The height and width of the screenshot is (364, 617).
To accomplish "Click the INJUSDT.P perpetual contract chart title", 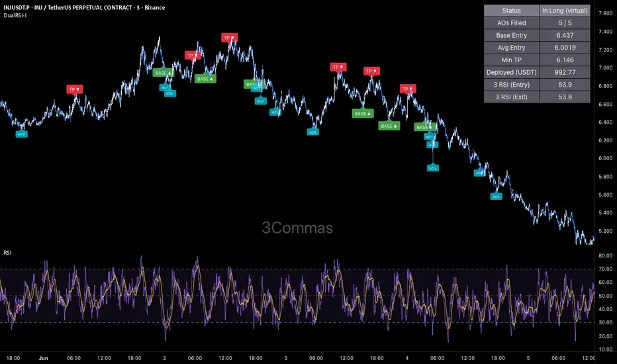I will coord(84,7).
